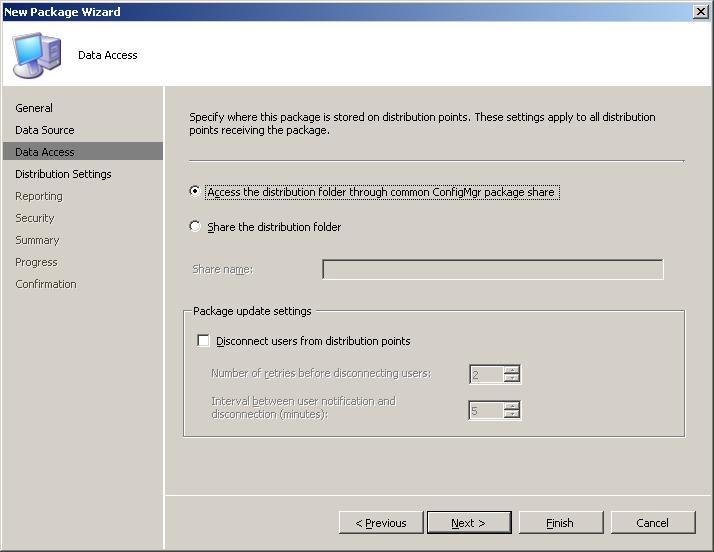The height and width of the screenshot is (552, 714).
Task: Click the Finish button
Action: pos(561,522)
